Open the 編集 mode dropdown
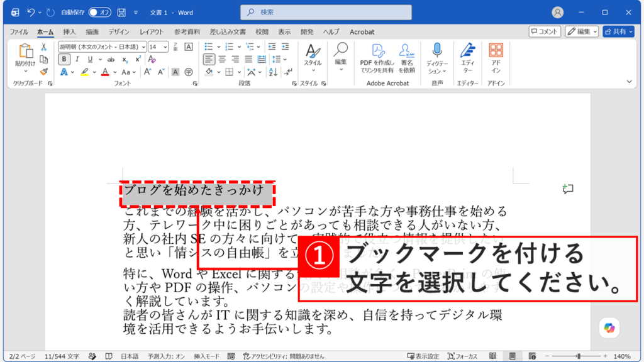This screenshot has height=362, width=644. [x=582, y=31]
